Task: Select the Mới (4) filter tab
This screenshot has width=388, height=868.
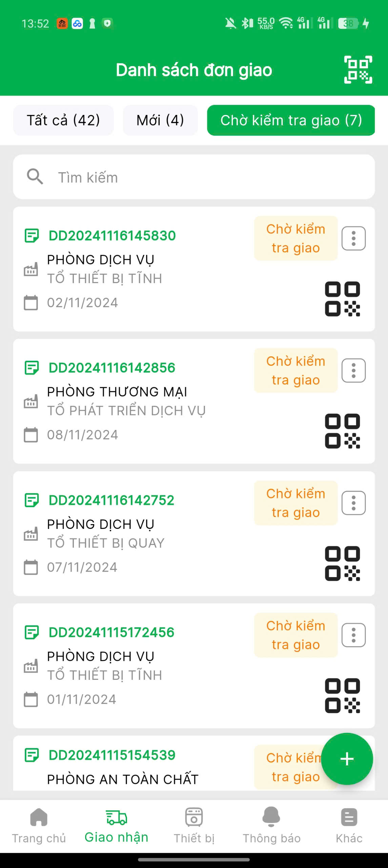Action: pos(160,120)
